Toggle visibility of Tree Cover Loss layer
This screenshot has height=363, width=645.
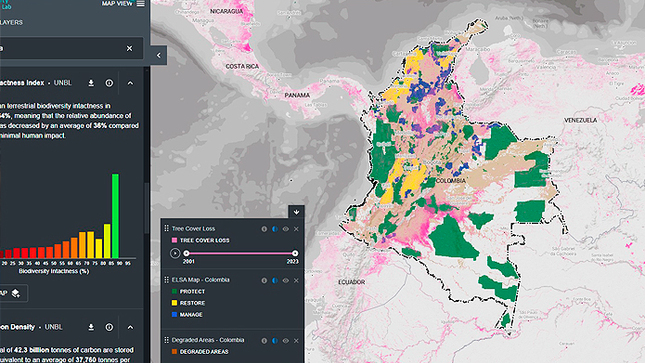point(285,229)
